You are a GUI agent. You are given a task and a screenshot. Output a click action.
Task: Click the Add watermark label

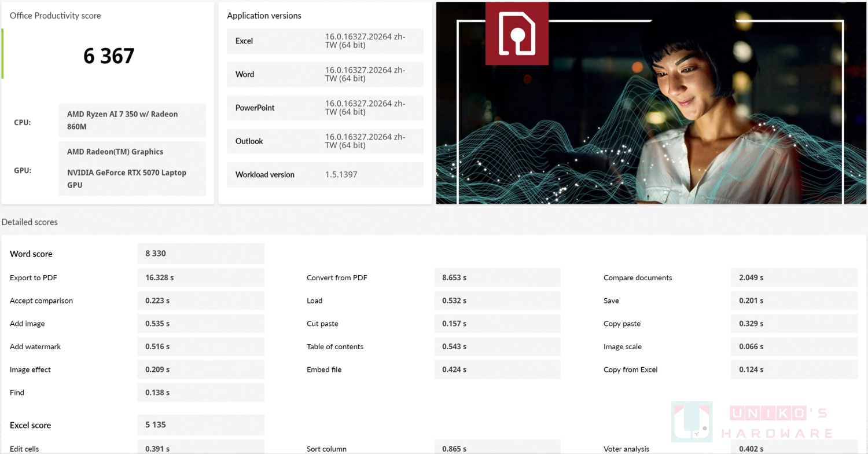tap(35, 347)
